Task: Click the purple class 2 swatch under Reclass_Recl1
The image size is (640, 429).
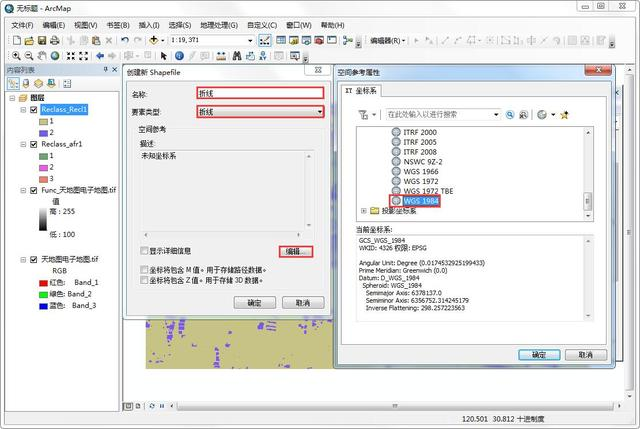Action: coord(43,133)
